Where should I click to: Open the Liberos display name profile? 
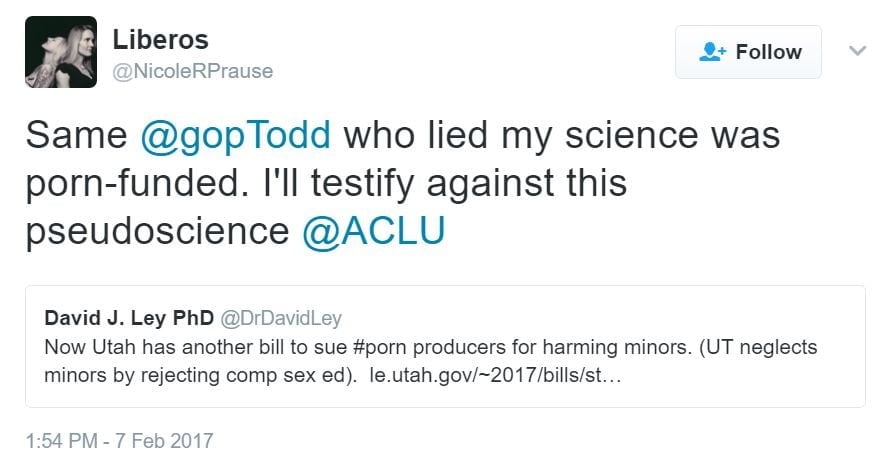(x=160, y=38)
